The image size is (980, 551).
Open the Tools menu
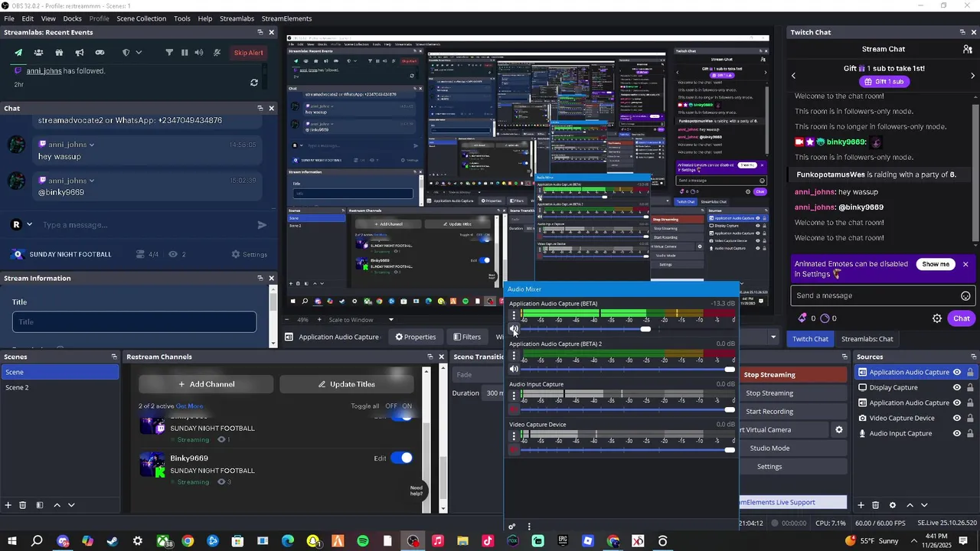pos(182,18)
